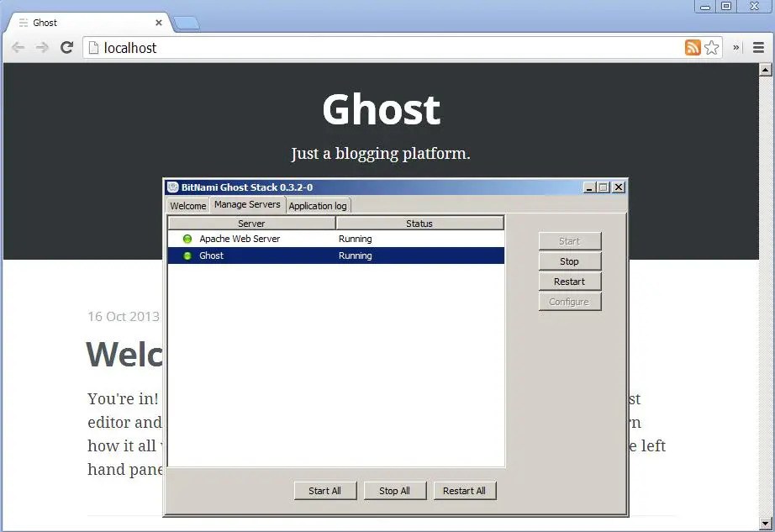
Task: Click the page scrollbar down arrow
Action: point(766,523)
